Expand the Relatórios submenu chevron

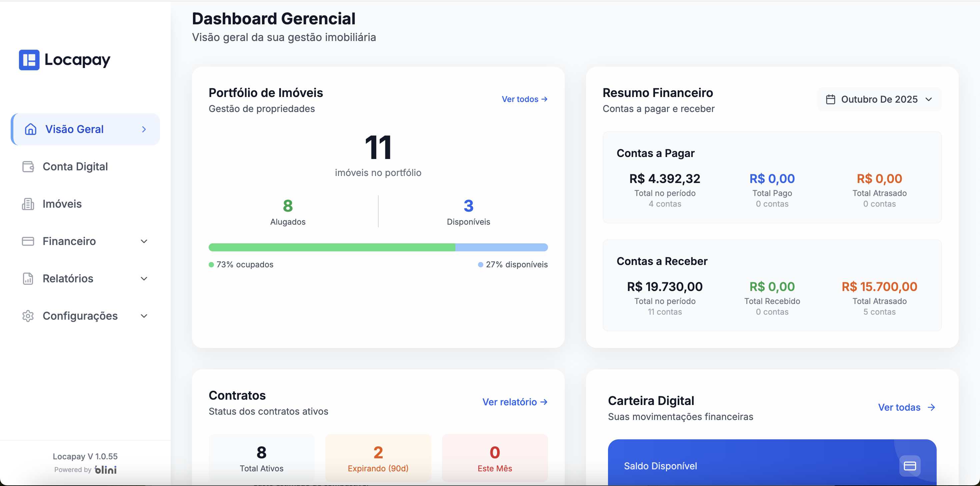tap(144, 279)
